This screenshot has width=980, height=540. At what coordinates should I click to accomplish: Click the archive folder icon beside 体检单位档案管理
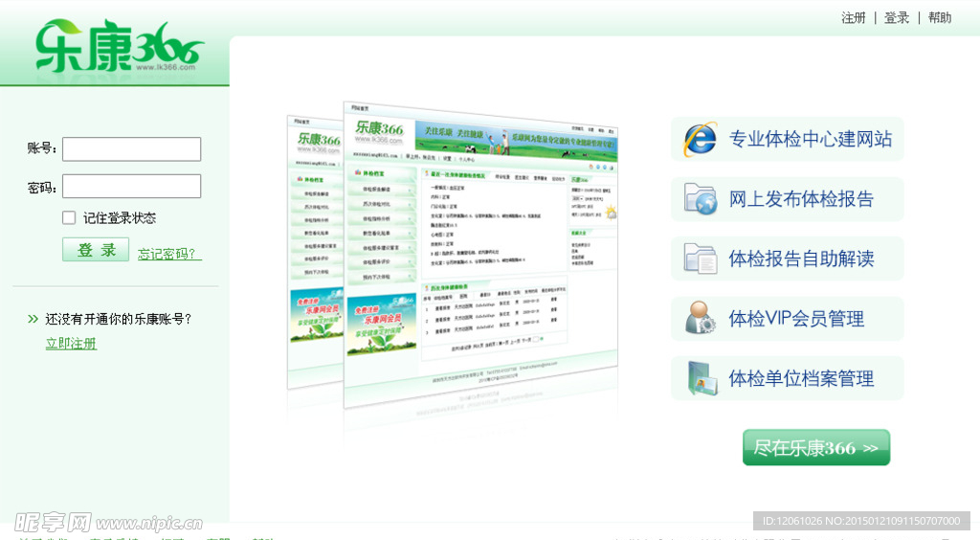point(702,378)
